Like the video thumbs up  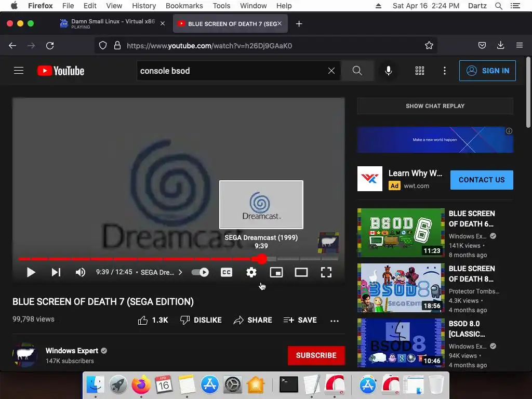pos(153,320)
